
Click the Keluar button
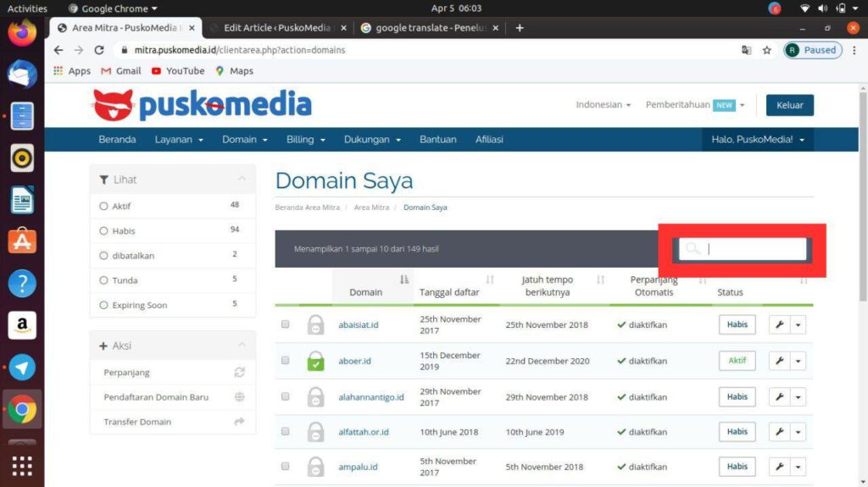click(789, 105)
